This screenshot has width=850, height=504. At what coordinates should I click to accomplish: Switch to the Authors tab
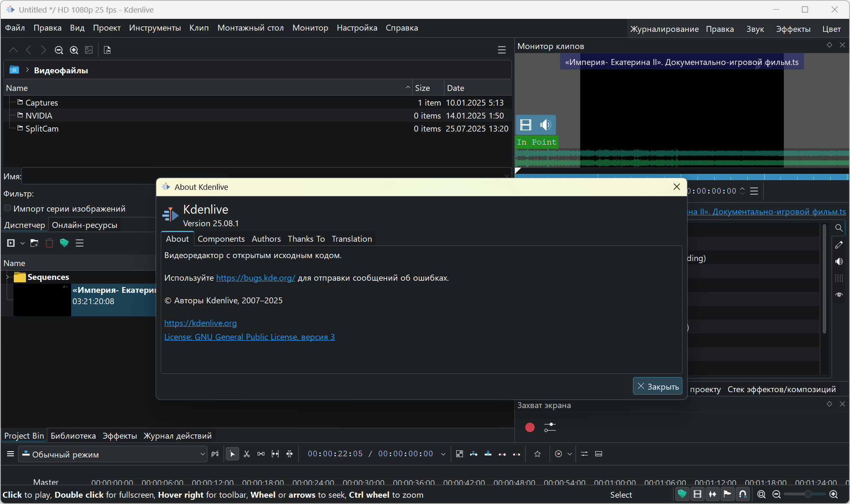(x=266, y=239)
